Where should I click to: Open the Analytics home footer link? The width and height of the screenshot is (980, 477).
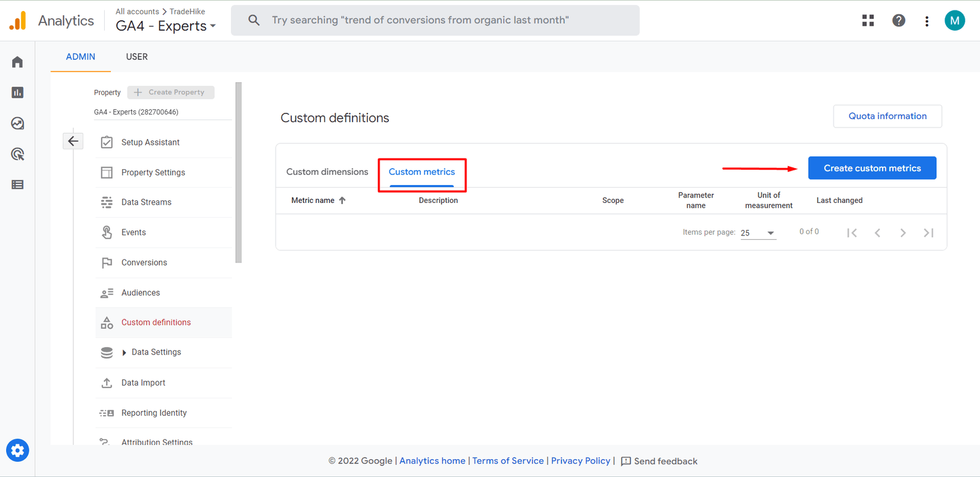(x=432, y=461)
